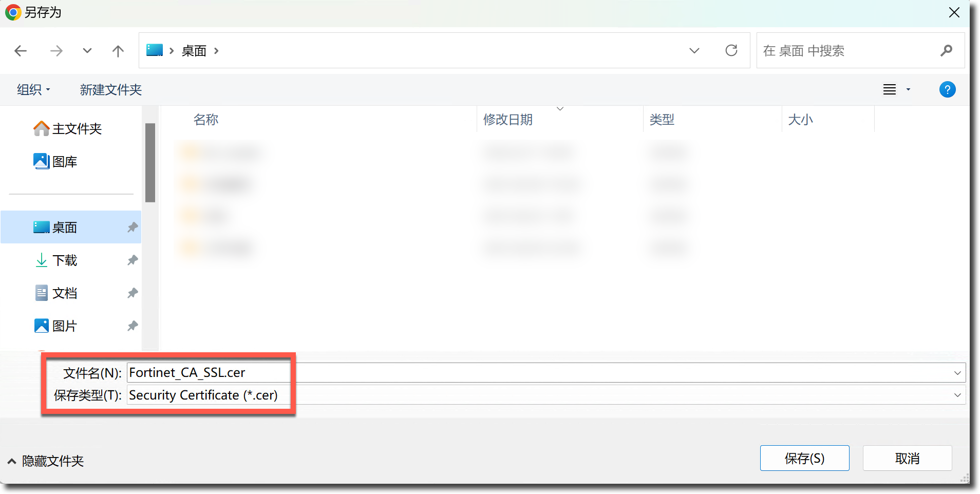Image resolution: width=980 pixels, height=494 pixels.
Task: Go up one folder level
Action: [x=118, y=51]
